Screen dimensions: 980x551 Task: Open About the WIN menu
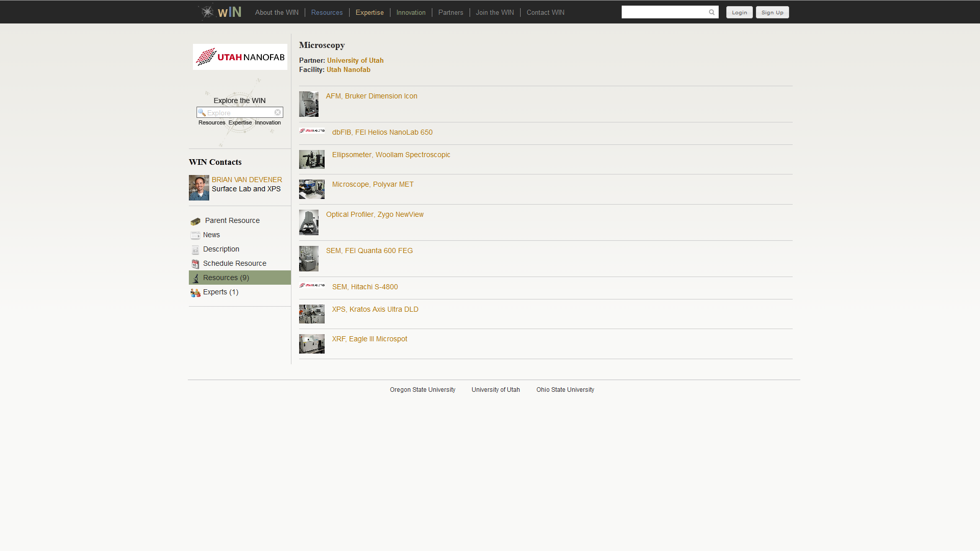[x=277, y=12]
